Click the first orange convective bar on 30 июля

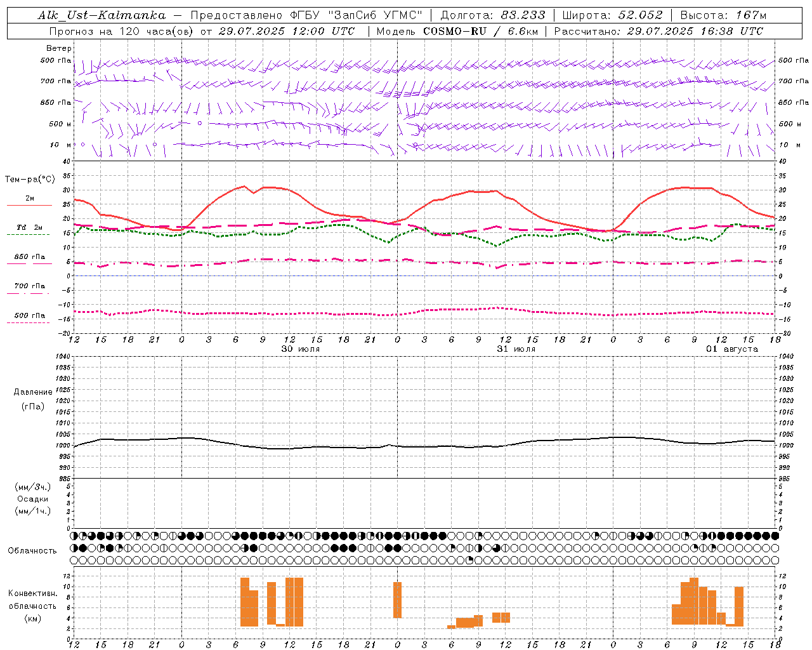pos(245,602)
